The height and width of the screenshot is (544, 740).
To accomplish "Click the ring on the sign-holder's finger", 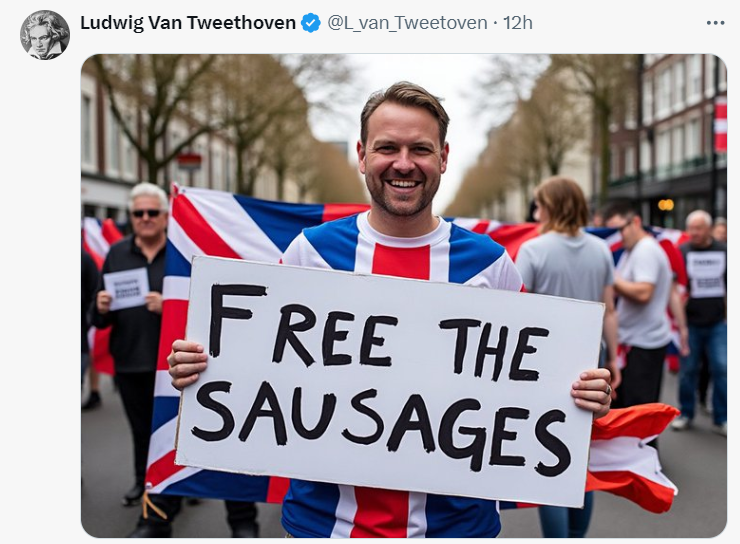I will tap(608, 390).
